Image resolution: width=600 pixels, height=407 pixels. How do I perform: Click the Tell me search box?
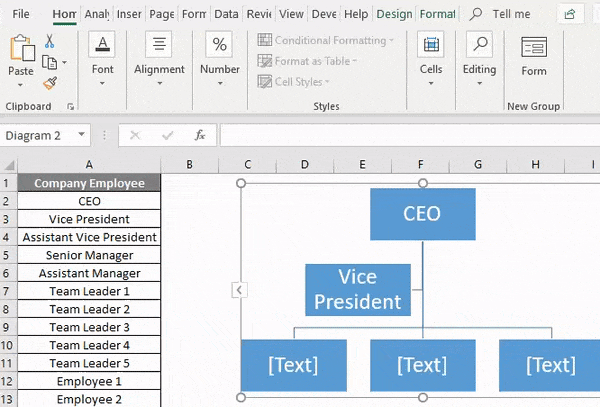tap(511, 14)
